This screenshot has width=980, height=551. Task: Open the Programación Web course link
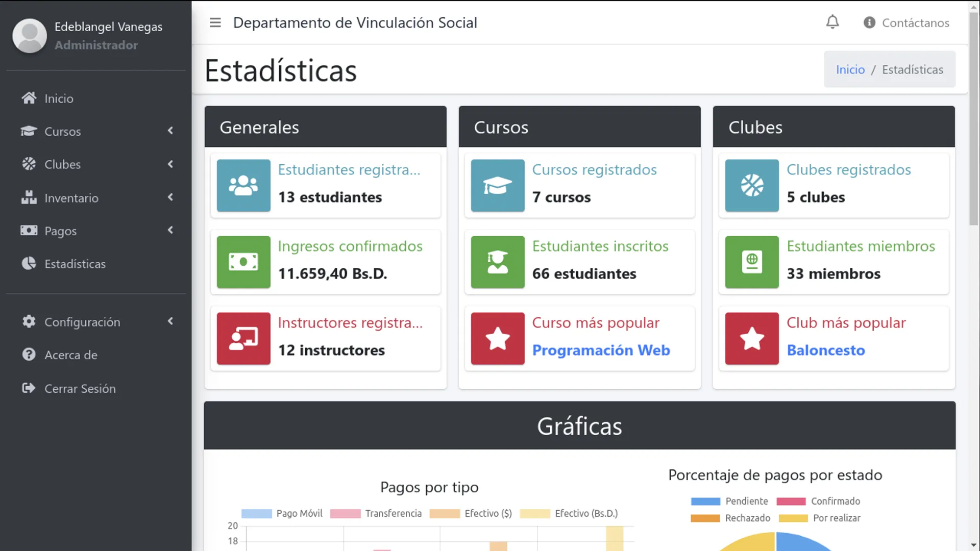[x=601, y=350]
